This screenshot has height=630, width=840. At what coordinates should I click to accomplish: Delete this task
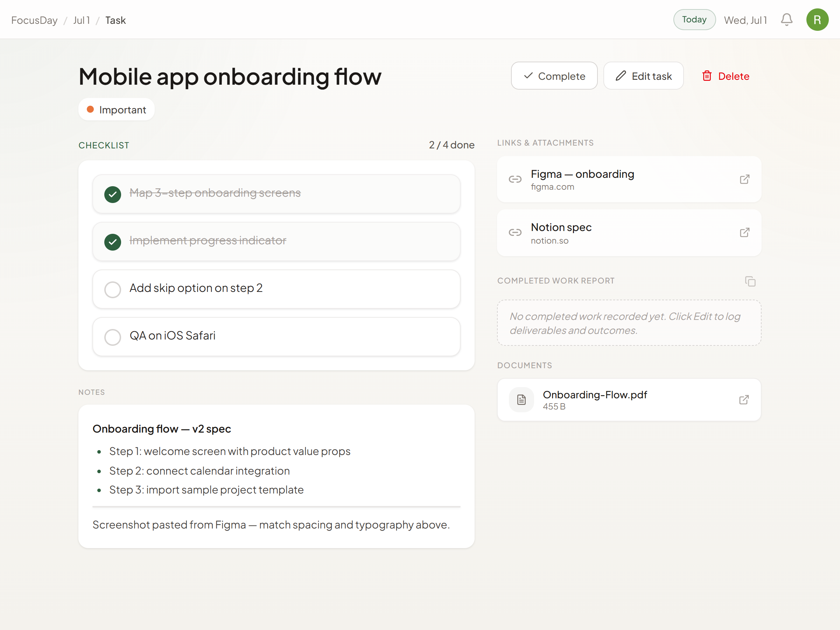click(725, 76)
